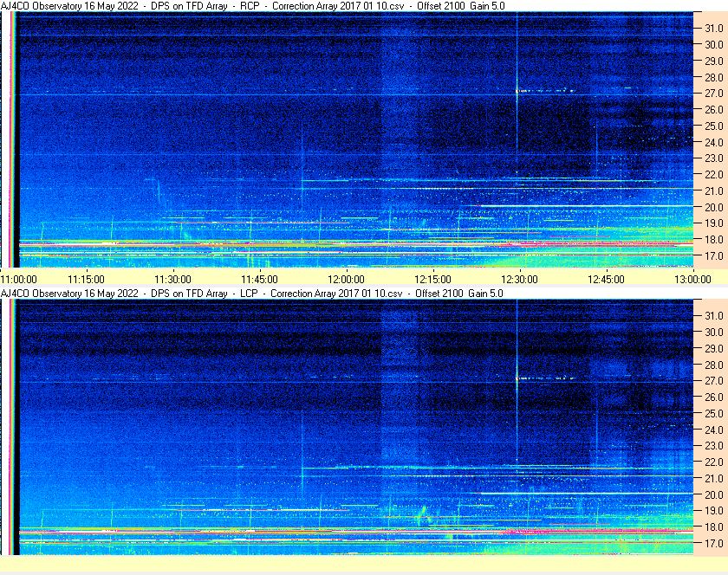Click the calibration color stripe left of LCP plot
The width and height of the screenshot is (728, 575).
click(x=14, y=427)
